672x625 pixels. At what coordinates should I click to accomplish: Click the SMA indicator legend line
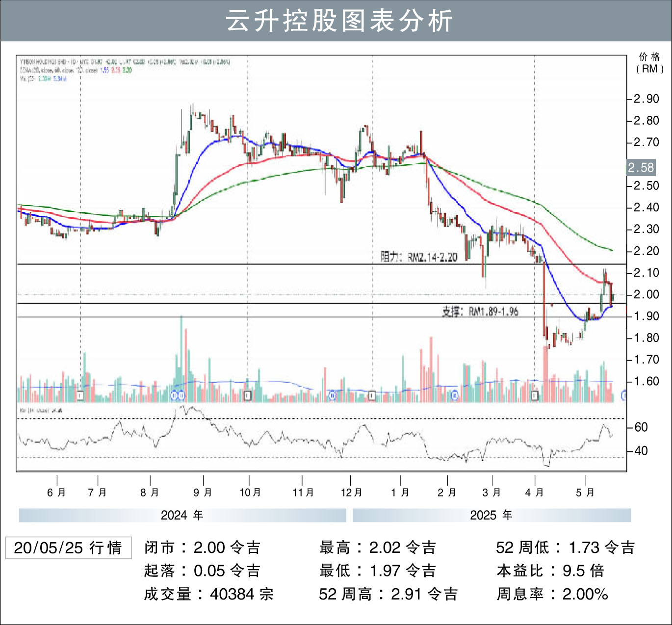pyautogui.click(x=76, y=70)
